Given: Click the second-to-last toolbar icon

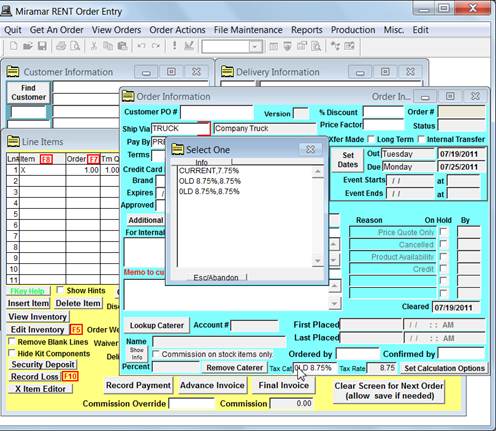Looking at the screenshot, I should [335, 46].
